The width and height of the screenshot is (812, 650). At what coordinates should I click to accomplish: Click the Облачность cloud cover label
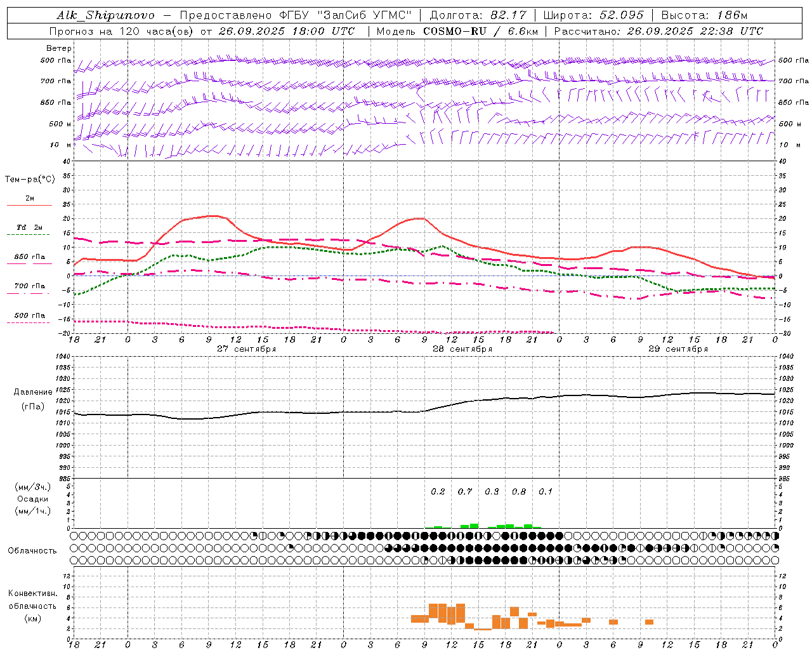click(x=32, y=550)
